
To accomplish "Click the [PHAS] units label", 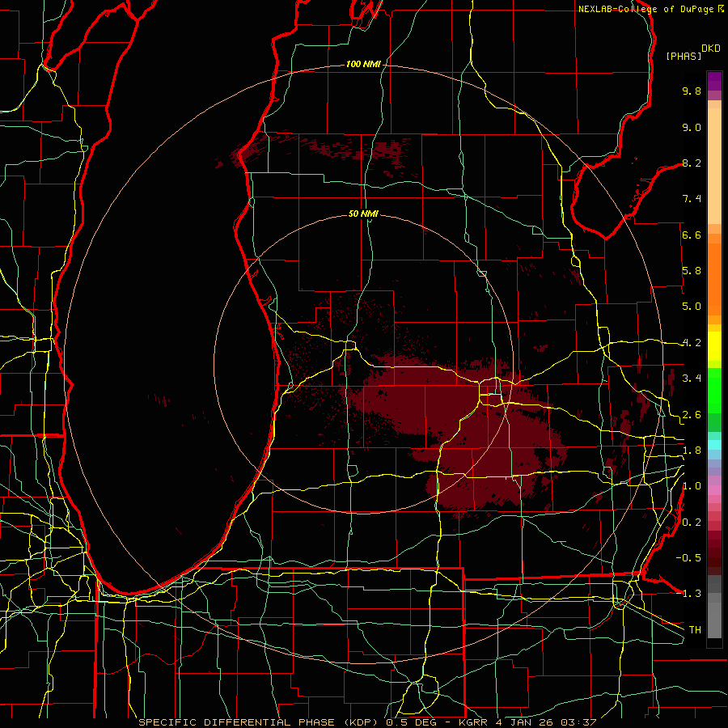I will 684,57.
